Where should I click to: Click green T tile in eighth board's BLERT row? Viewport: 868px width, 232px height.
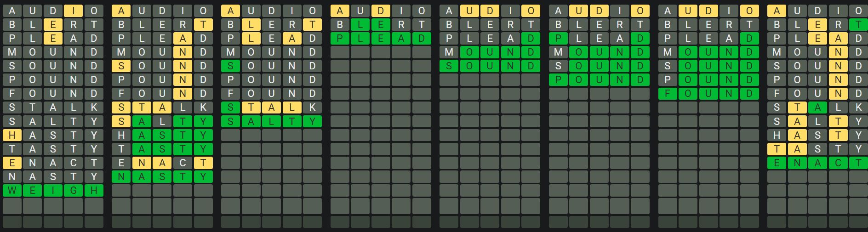coord(858,24)
